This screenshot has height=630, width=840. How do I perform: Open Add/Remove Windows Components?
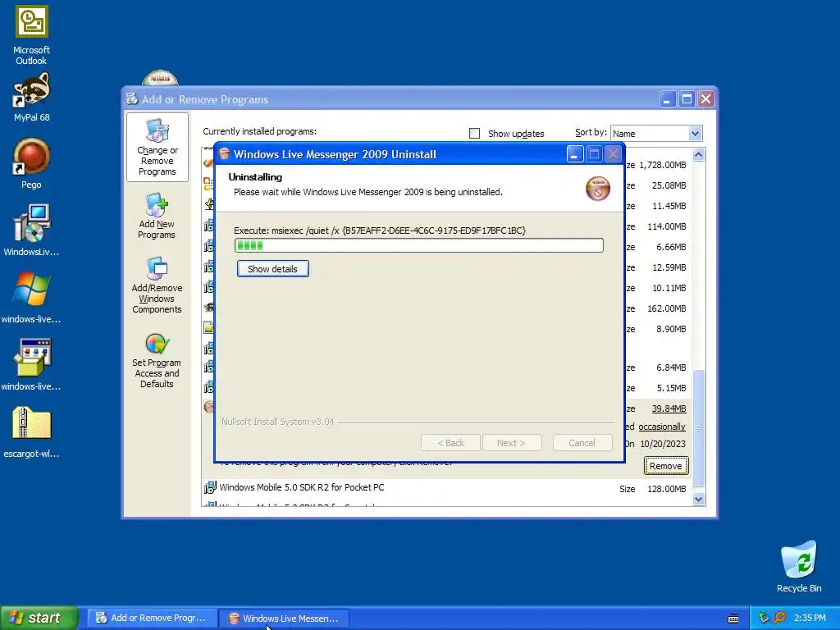point(157,285)
